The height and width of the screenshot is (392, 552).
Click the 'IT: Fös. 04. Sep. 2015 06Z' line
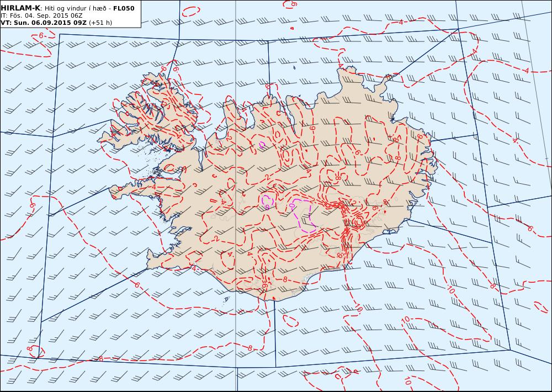pyautogui.click(x=41, y=15)
